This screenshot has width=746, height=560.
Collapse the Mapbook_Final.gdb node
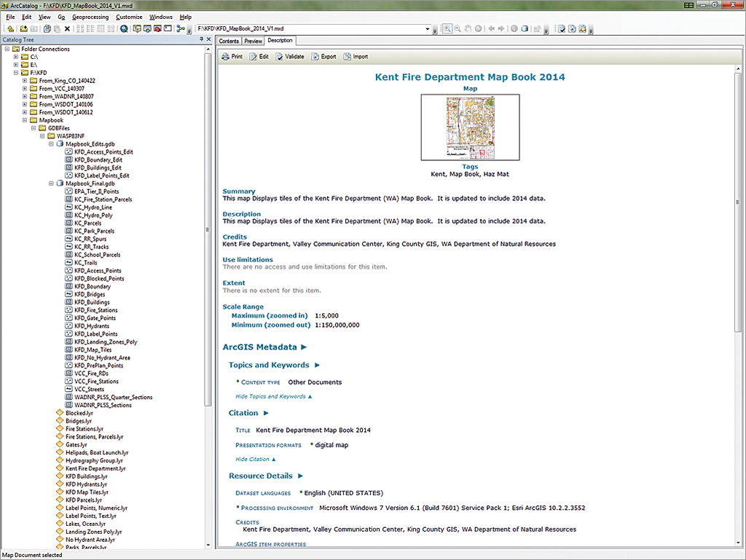coord(51,183)
